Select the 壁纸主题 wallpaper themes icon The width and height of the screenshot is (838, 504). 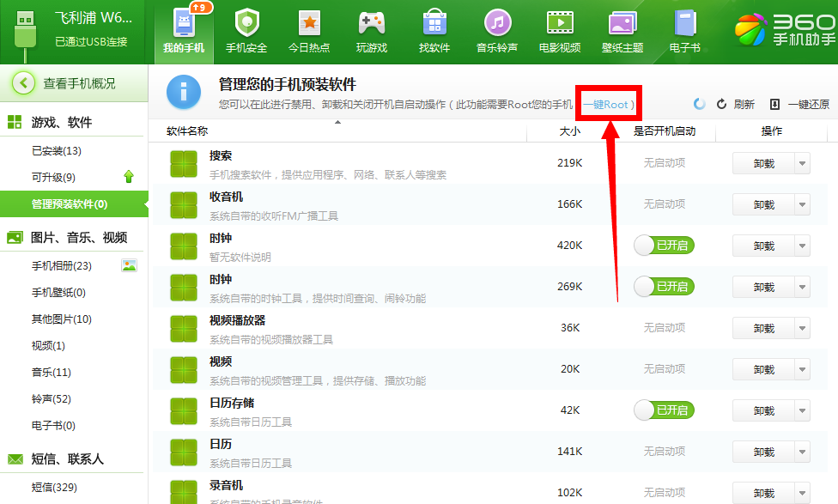coord(622,26)
